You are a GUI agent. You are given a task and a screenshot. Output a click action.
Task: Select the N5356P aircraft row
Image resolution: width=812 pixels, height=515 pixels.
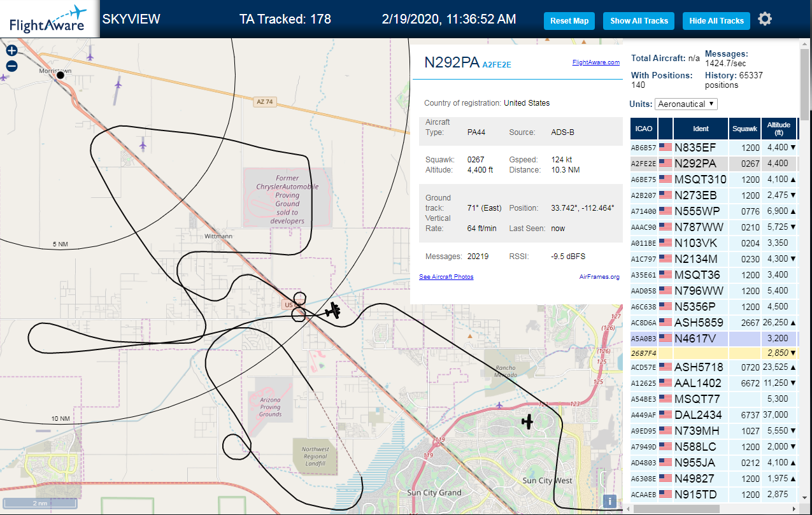pyautogui.click(x=714, y=306)
